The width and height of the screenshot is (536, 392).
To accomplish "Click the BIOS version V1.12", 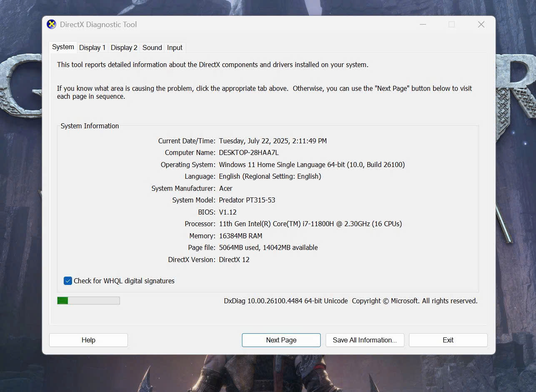I will (x=228, y=212).
